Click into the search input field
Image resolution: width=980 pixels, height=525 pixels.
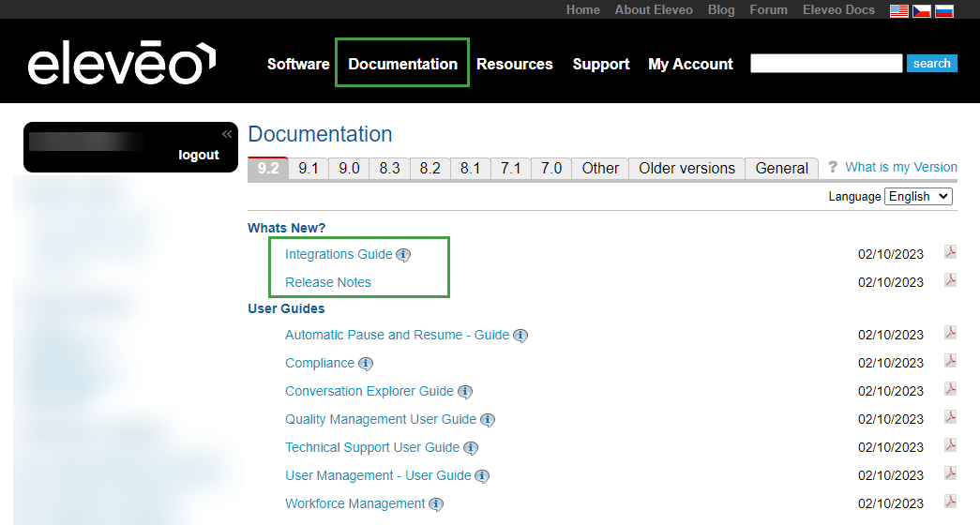tap(825, 64)
